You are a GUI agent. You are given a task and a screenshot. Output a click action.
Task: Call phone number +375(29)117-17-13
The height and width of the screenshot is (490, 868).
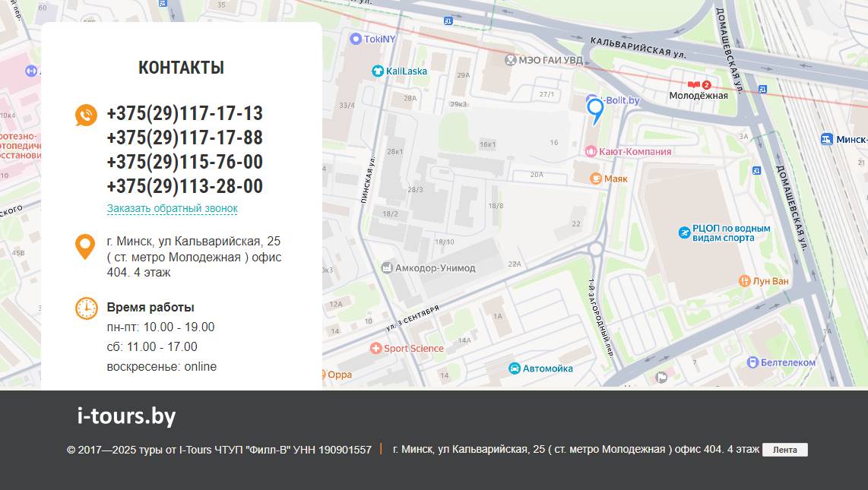pyautogui.click(x=185, y=113)
